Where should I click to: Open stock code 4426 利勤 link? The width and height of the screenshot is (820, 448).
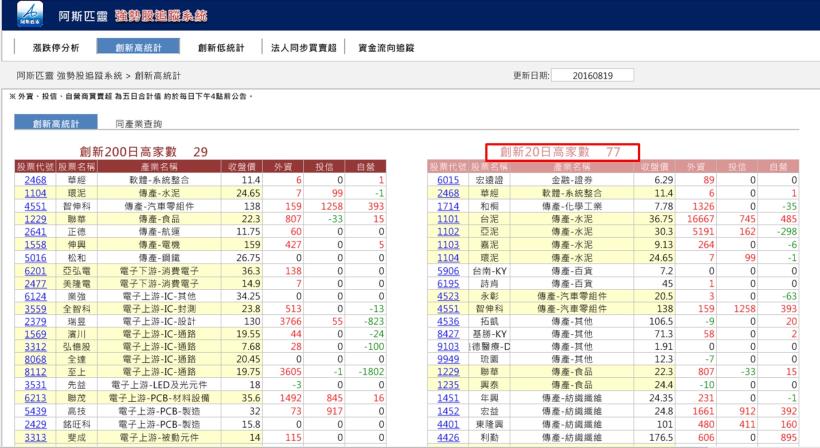[448, 438]
